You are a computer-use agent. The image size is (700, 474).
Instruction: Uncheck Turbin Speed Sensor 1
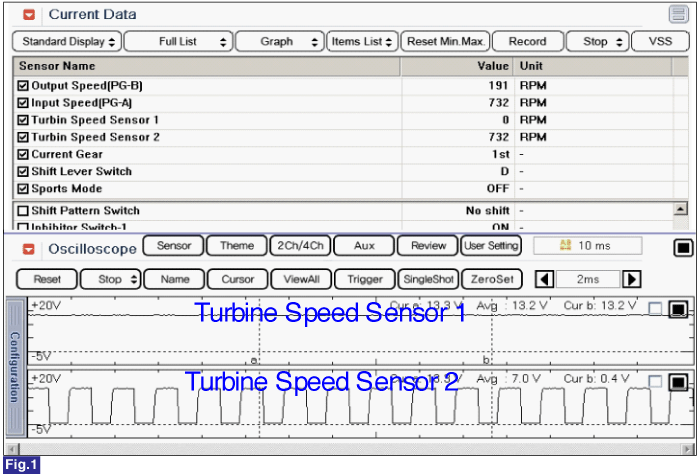[x=23, y=120]
